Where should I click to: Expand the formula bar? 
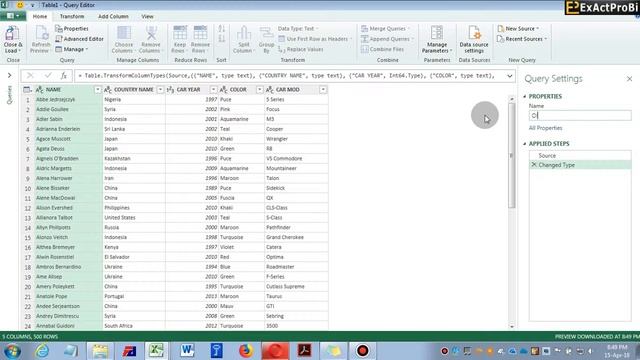[x=510, y=76]
